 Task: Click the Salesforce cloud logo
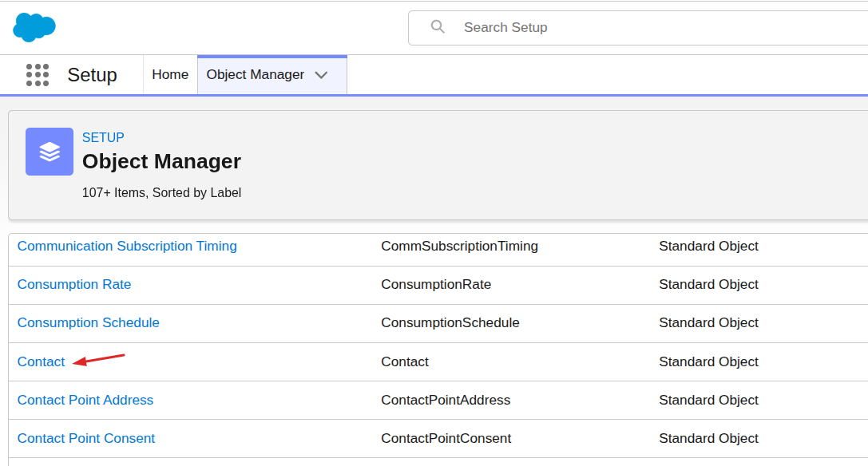34,27
